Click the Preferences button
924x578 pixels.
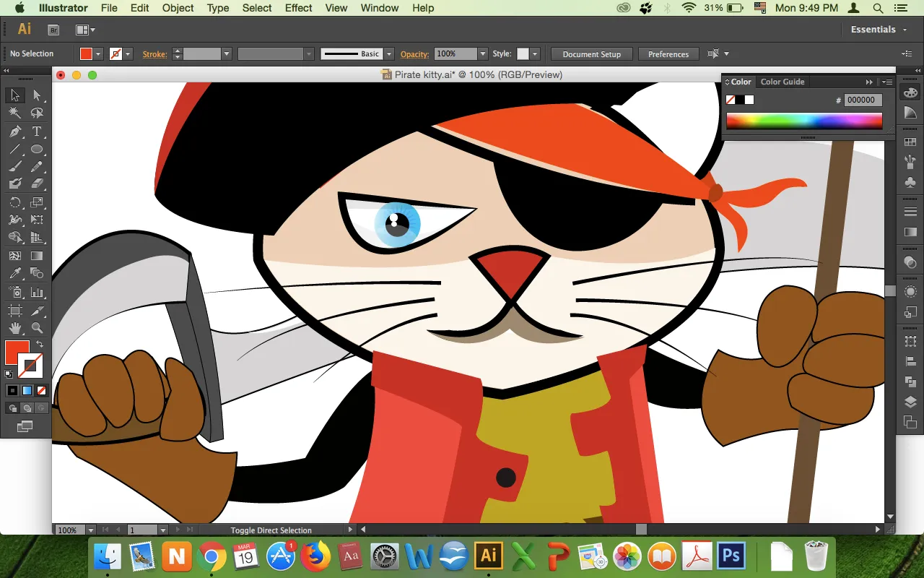668,54
